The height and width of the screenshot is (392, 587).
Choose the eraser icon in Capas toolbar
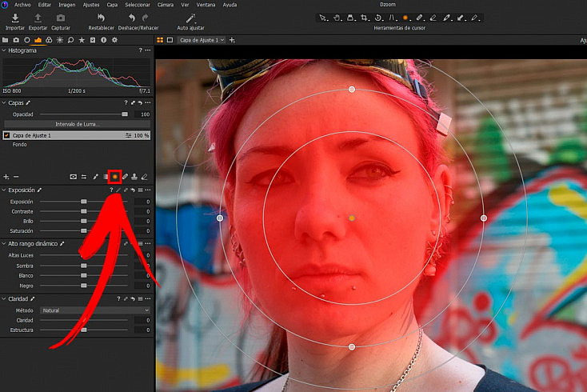(145, 177)
